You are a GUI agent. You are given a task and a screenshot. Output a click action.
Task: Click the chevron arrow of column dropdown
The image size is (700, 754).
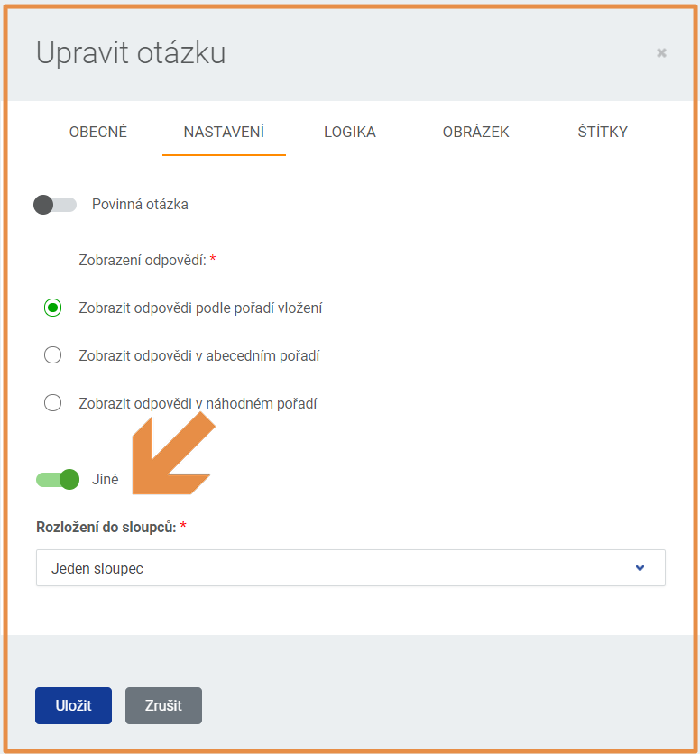[640, 568]
